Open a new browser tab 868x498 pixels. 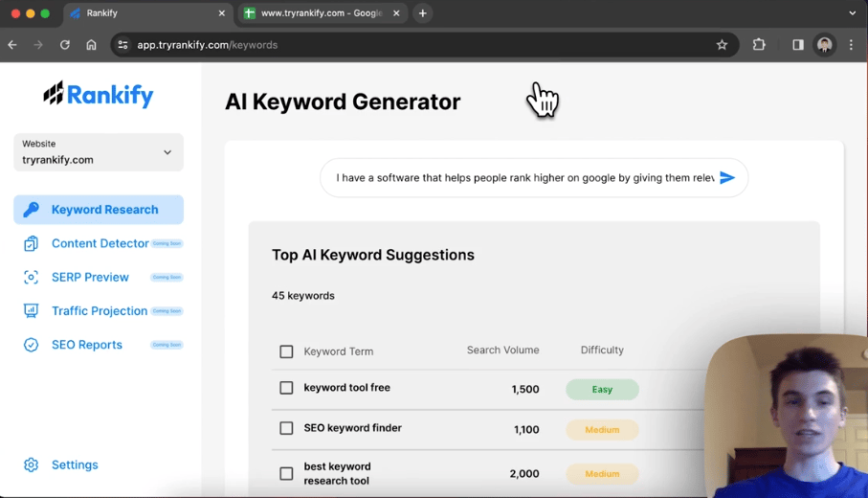tap(422, 13)
